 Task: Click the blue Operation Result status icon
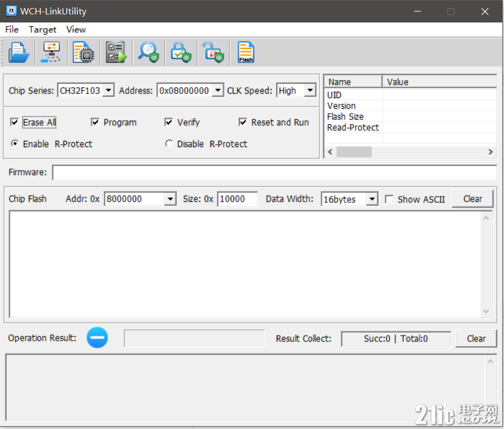point(97,338)
